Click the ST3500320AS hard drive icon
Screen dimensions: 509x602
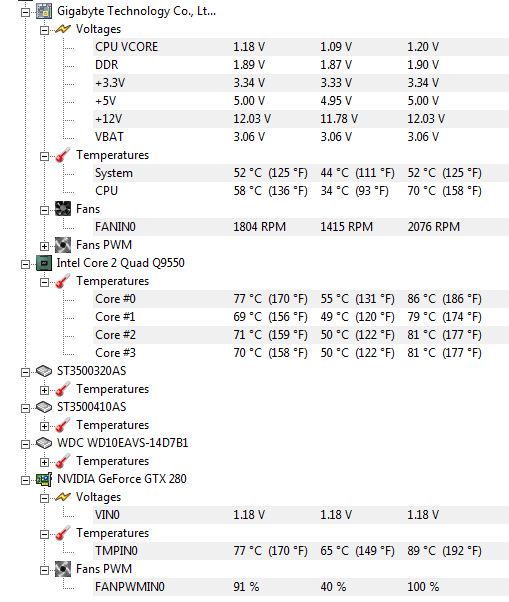[44, 371]
